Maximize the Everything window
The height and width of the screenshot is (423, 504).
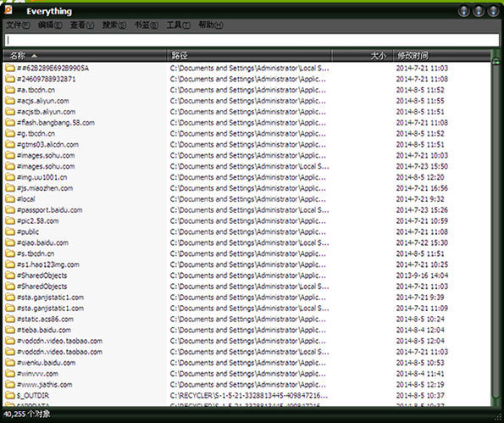(479, 11)
